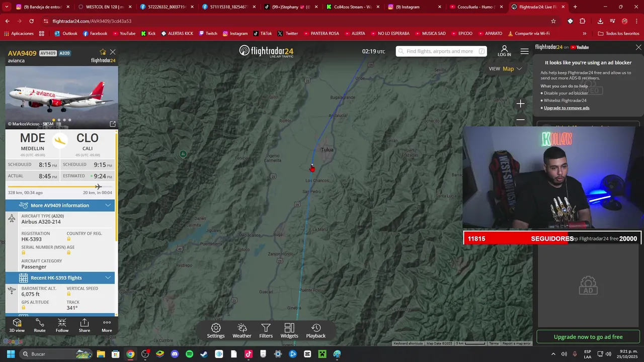
Task: Click Upgrade to remove ads link
Action: (567, 108)
